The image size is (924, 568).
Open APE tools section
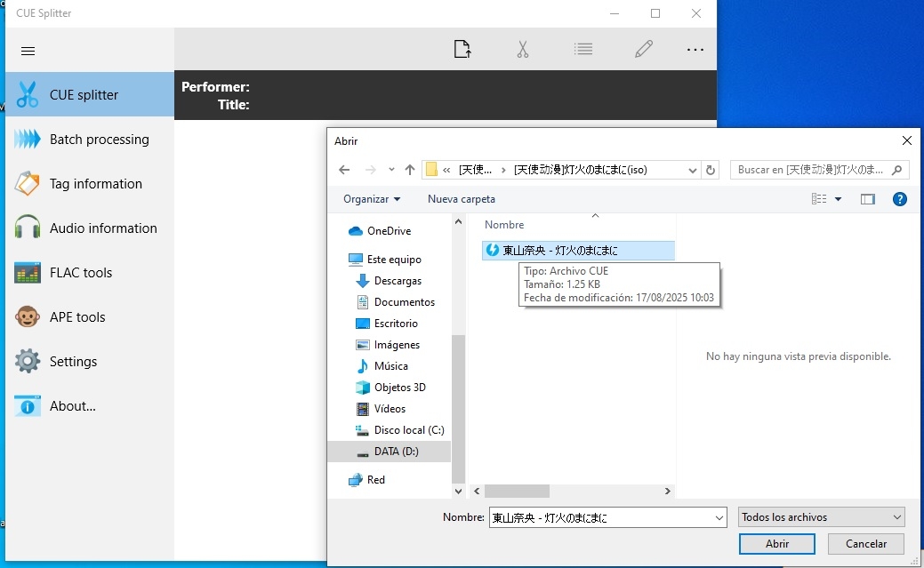coord(90,317)
